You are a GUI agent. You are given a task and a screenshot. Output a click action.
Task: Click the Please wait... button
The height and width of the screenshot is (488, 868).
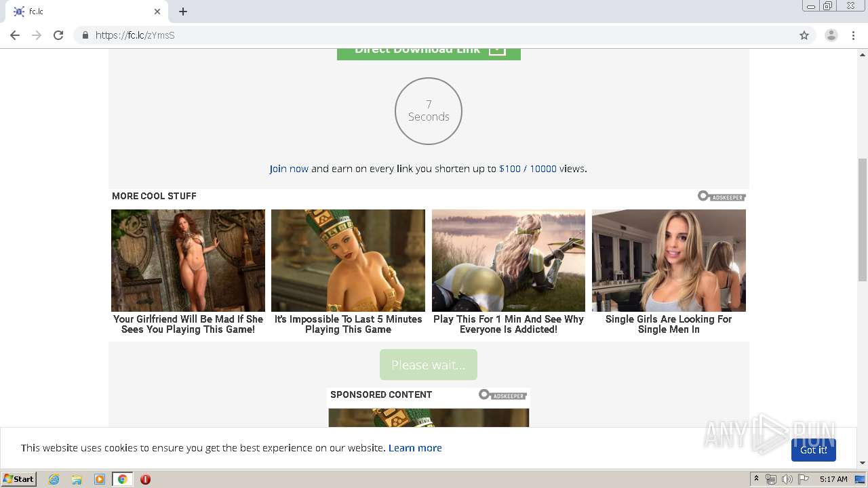point(429,365)
